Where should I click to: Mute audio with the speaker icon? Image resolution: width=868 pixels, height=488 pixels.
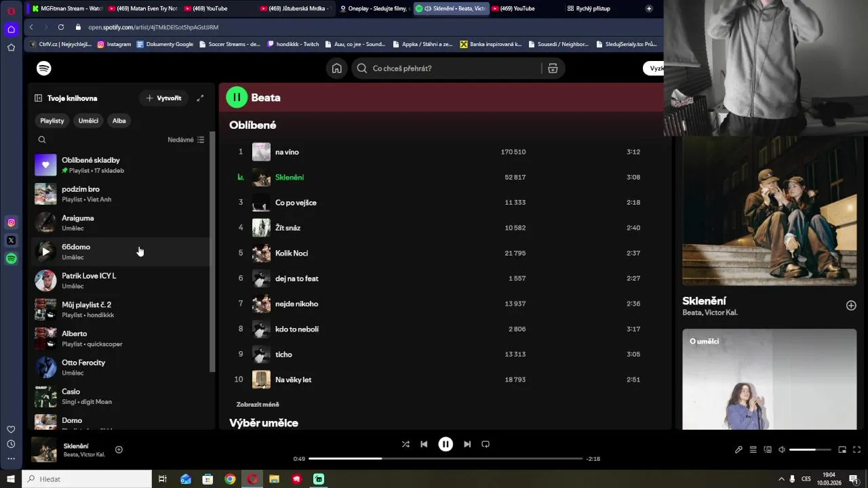[782, 449]
